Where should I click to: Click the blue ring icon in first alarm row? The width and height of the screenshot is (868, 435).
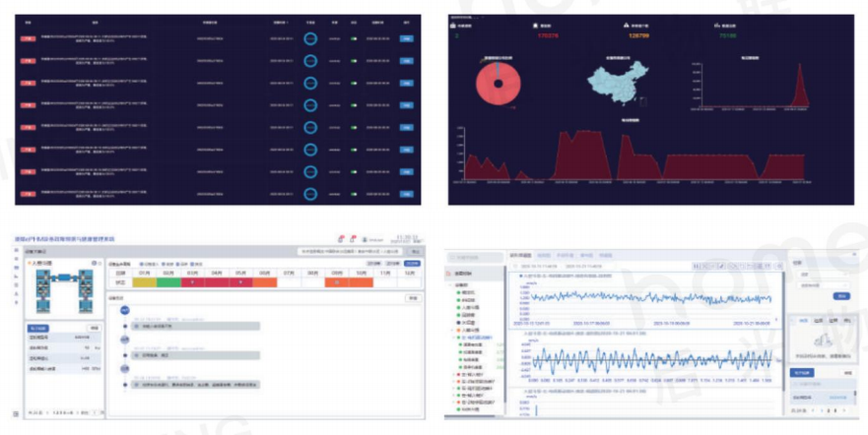click(x=310, y=39)
